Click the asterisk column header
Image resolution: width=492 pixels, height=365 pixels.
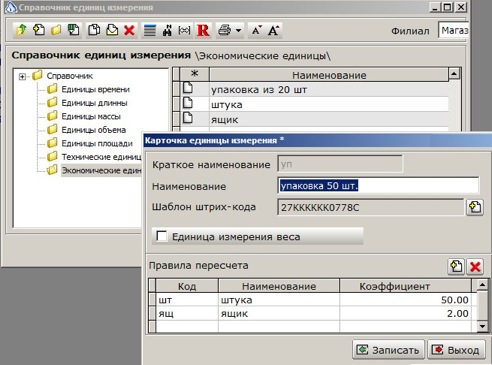(x=195, y=74)
